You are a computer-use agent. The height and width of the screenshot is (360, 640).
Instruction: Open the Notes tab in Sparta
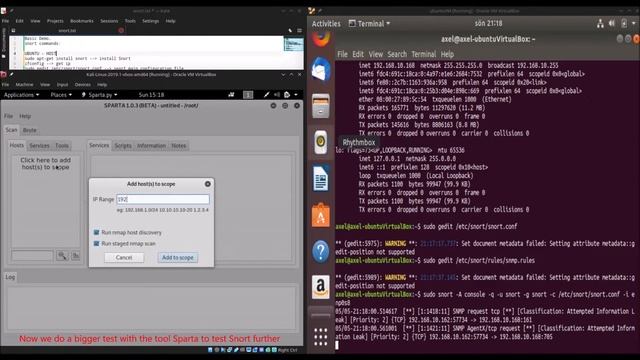tap(179, 145)
